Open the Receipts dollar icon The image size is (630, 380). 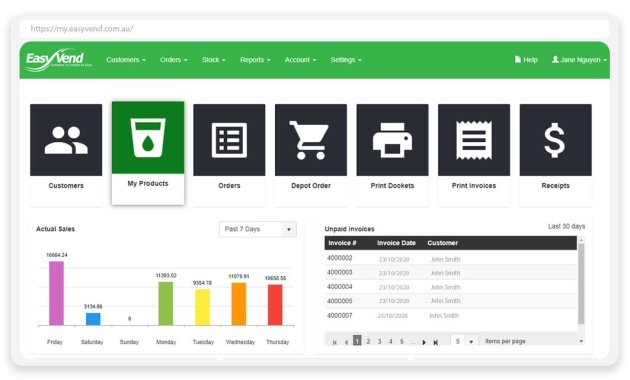555,140
